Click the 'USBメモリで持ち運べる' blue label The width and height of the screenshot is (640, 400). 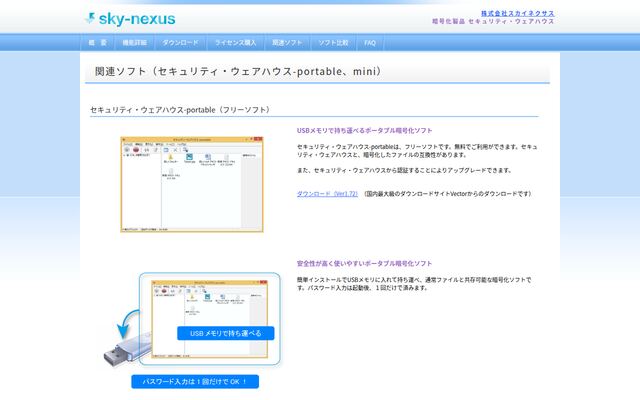click(226, 333)
